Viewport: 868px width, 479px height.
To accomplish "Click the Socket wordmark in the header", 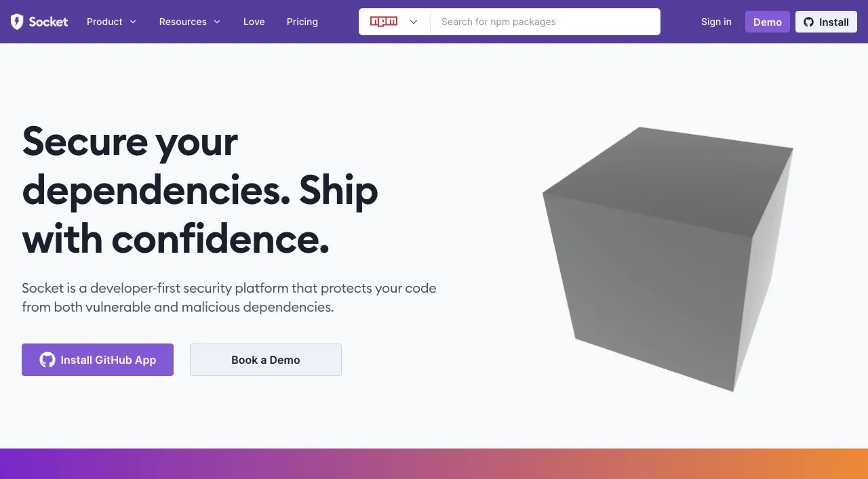I will (x=48, y=22).
